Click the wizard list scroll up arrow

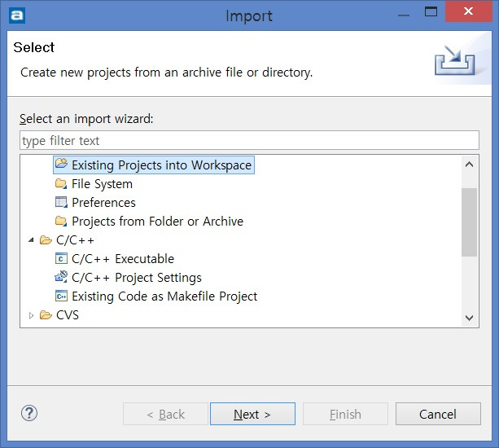469,165
